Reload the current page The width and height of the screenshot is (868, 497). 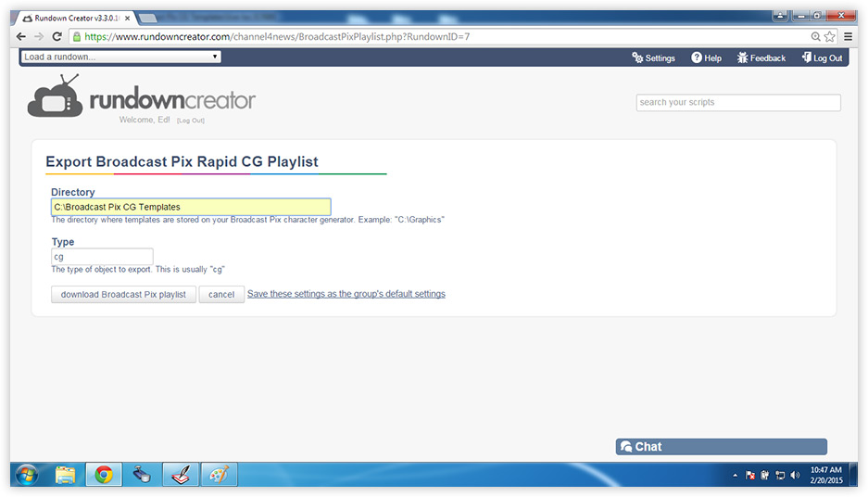[x=57, y=36]
